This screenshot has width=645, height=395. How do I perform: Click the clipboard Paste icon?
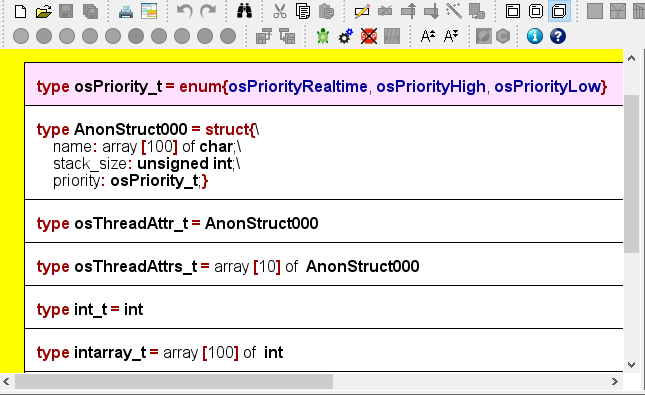coord(327,12)
